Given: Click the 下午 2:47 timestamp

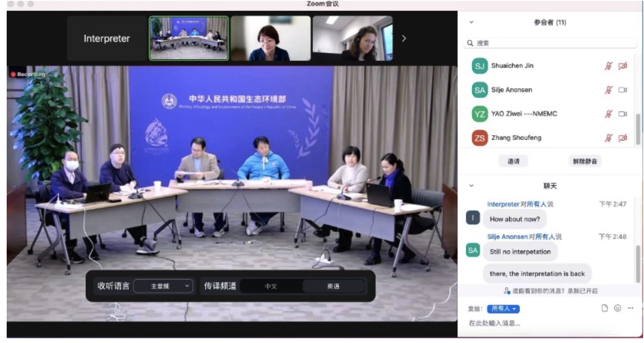Looking at the screenshot, I should (x=613, y=204).
